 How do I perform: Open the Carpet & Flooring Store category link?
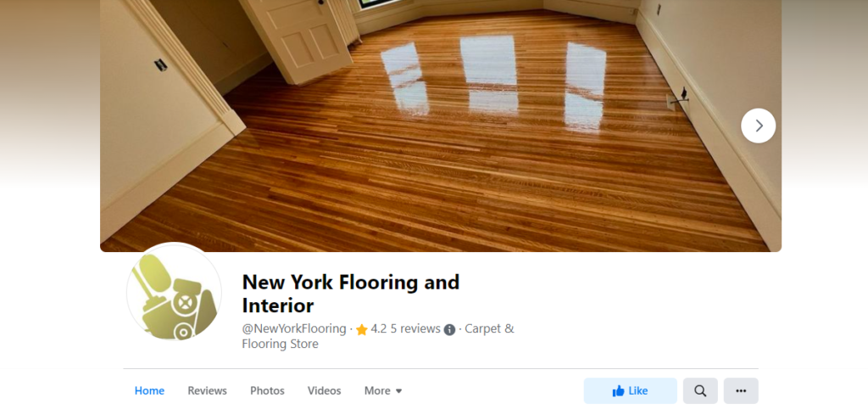pyautogui.click(x=378, y=336)
